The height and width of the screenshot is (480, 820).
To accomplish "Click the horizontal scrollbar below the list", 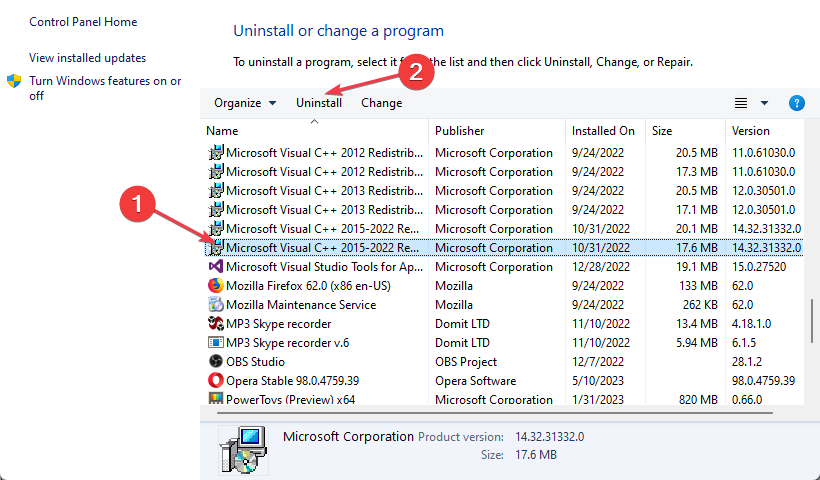I will 494,413.
